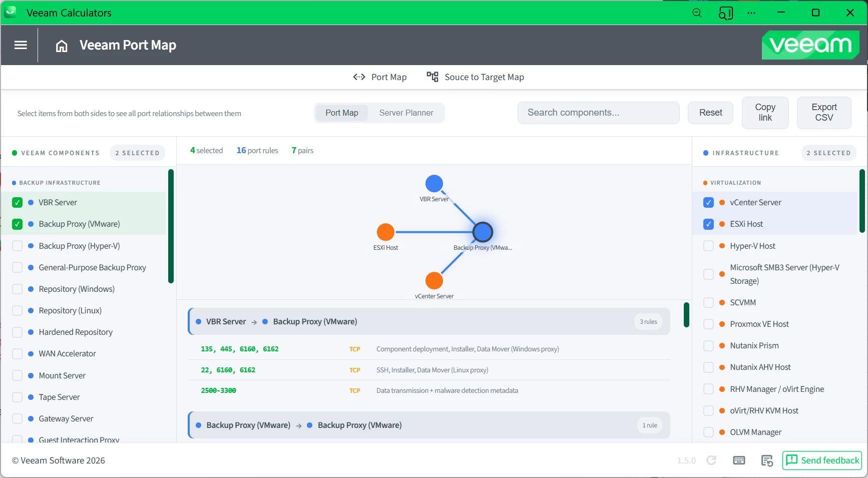Open the changelog icon in footer
The width and height of the screenshot is (868, 478).
(x=767, y=460)
